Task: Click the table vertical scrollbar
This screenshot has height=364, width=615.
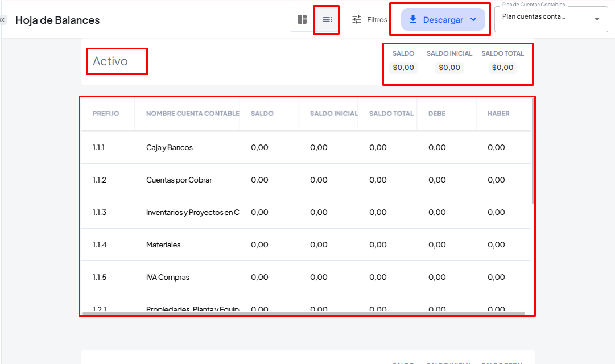Action: tap(533, 151)
